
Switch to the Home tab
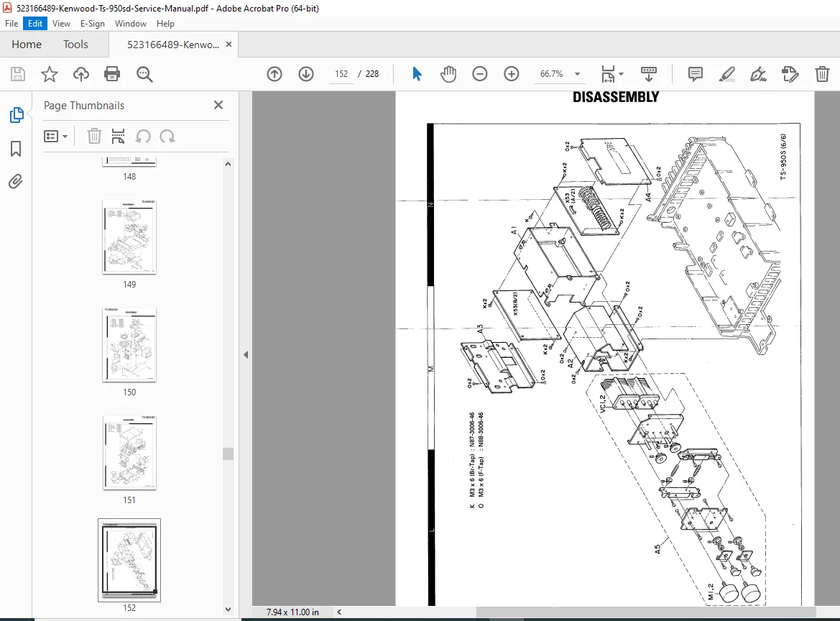click(27, 45)
